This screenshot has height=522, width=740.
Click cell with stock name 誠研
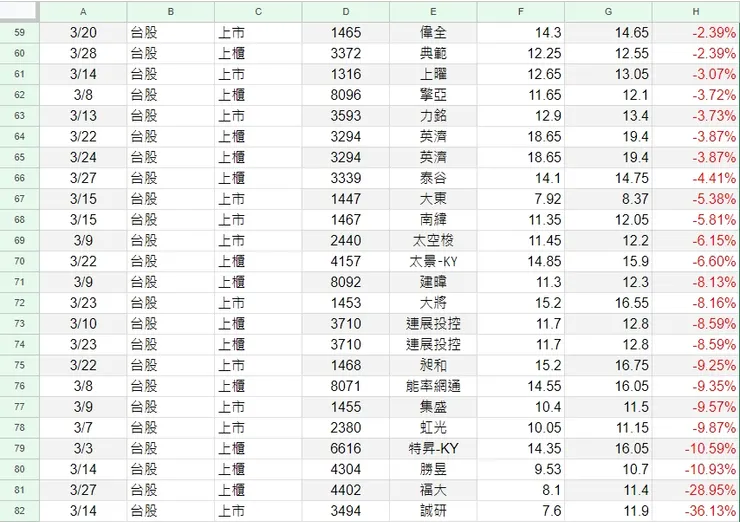point(433,511)
